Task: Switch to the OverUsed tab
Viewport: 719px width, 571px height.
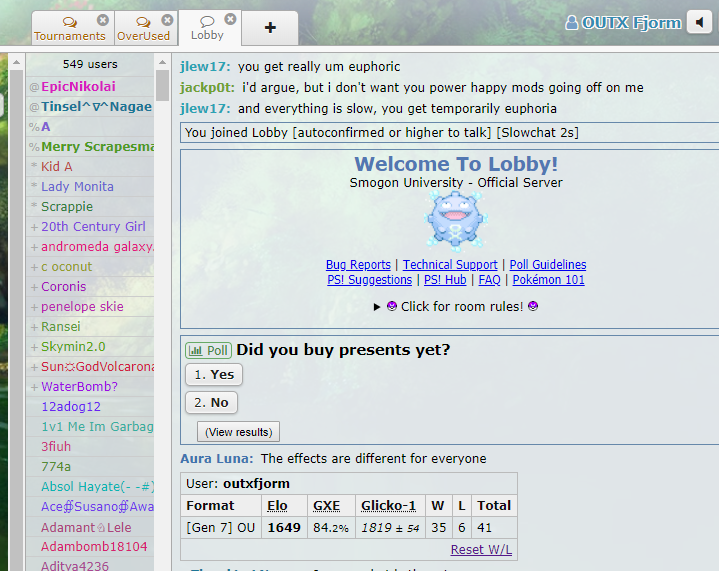Action: point(143,28)
